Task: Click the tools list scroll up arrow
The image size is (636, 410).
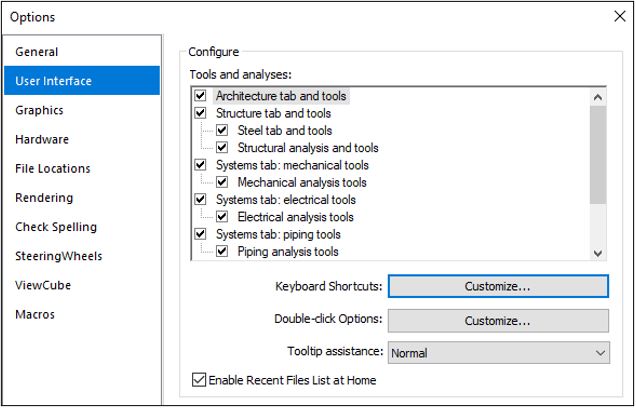Action: (x=598, y=98)
